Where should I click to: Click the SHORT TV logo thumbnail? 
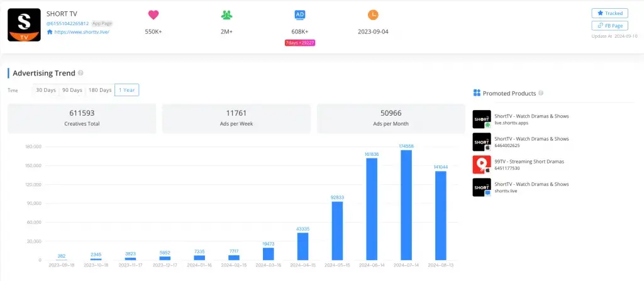click(25, 25)
